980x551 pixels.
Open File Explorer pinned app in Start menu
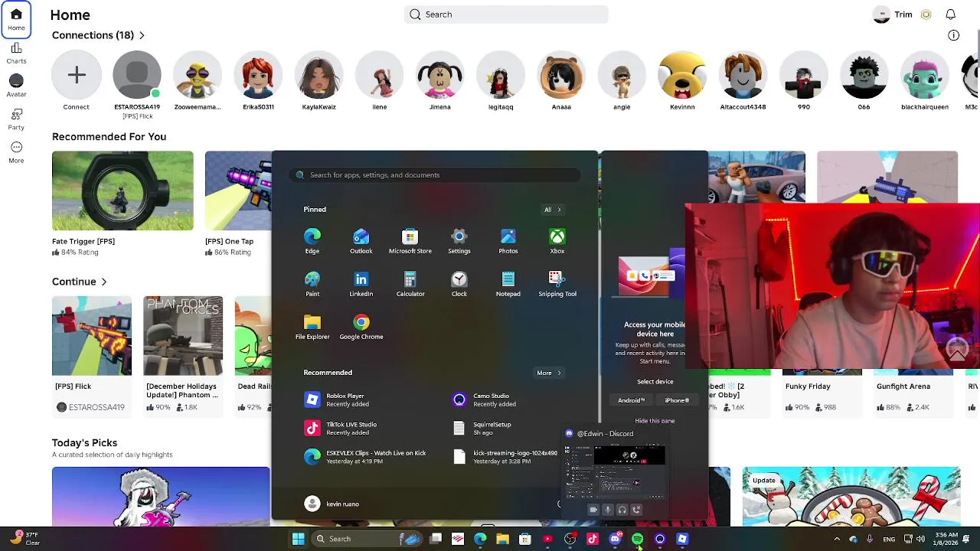click(312, 327)
